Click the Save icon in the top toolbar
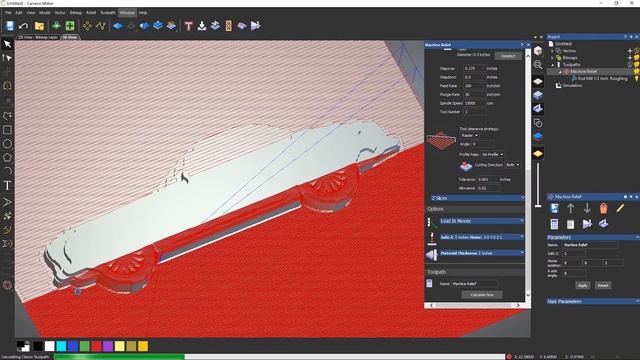This screenshot has height=360, width=640. [10, 26]
